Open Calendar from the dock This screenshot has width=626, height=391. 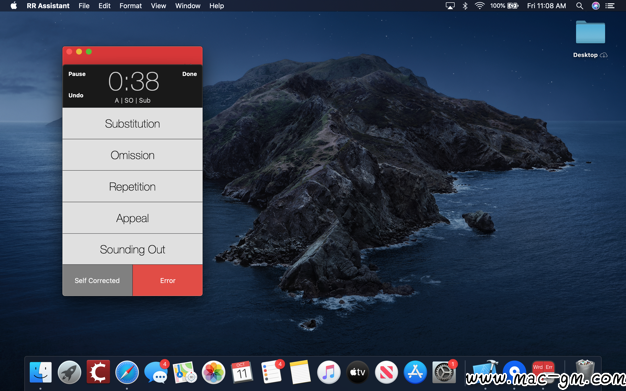click(242, 372)
